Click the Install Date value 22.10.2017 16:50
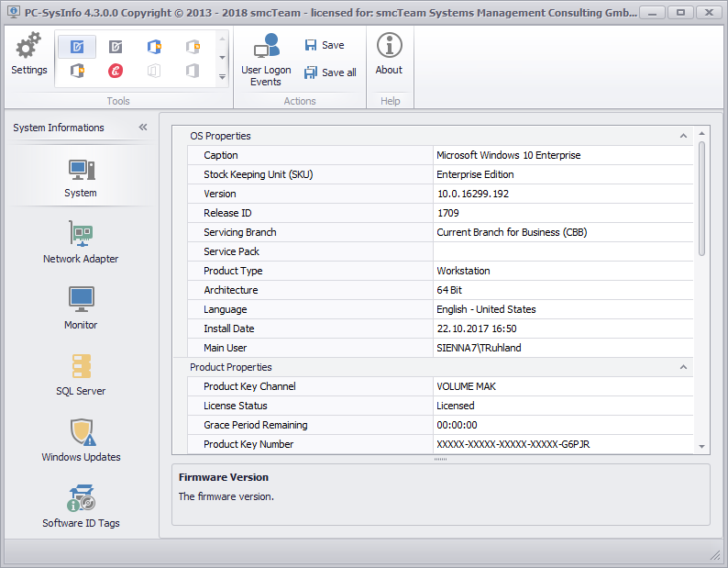This screenshot has height=568, width=728. 477,329
